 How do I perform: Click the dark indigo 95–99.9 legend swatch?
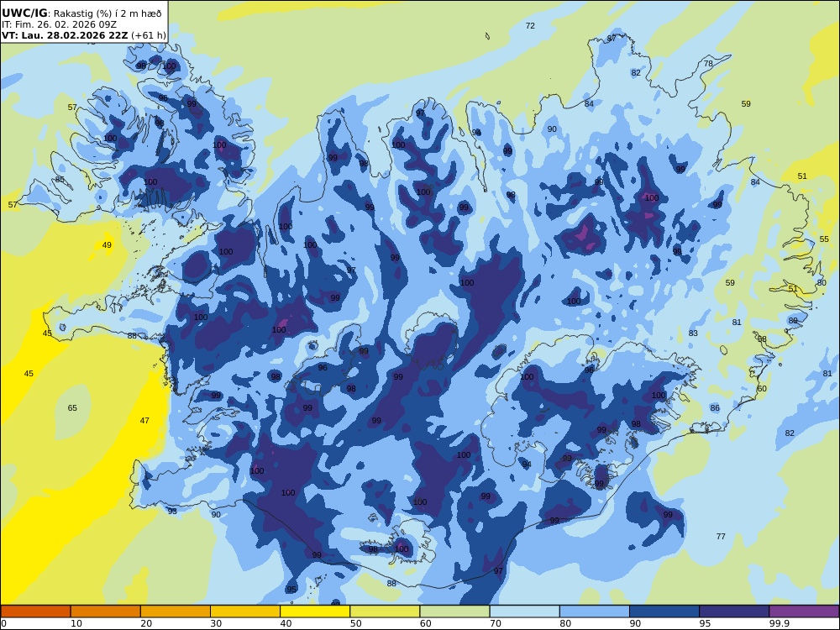click(734, 612)
